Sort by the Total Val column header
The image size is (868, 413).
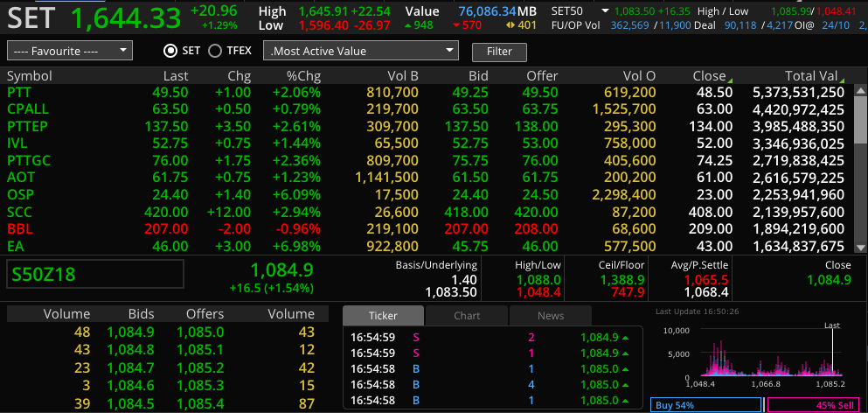(811, 76)
